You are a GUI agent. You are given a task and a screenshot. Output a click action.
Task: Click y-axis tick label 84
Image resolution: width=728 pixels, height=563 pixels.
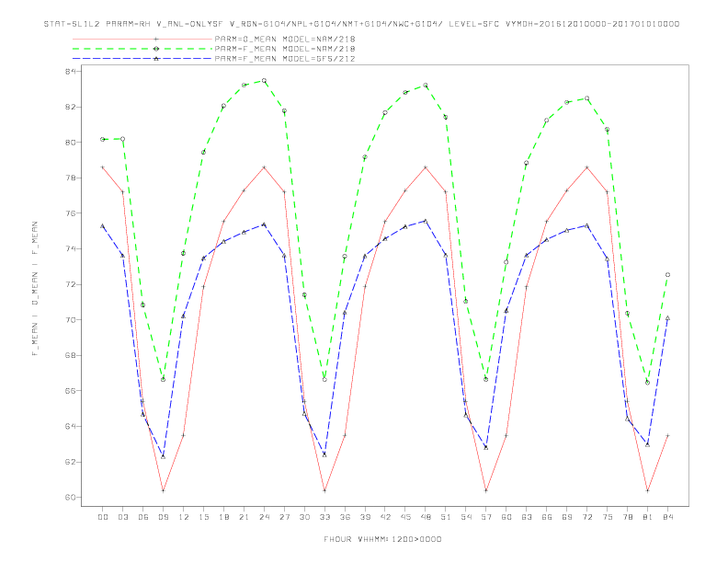71,71
